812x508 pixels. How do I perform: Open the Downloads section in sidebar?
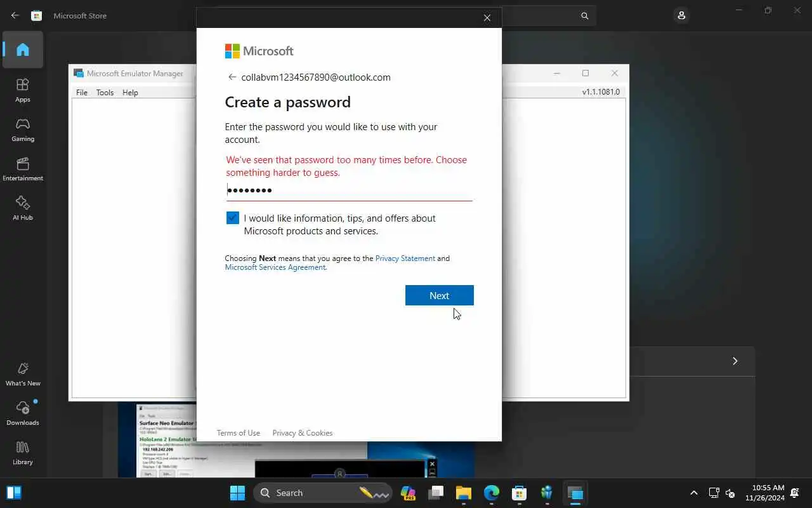[x=23, y=413]
